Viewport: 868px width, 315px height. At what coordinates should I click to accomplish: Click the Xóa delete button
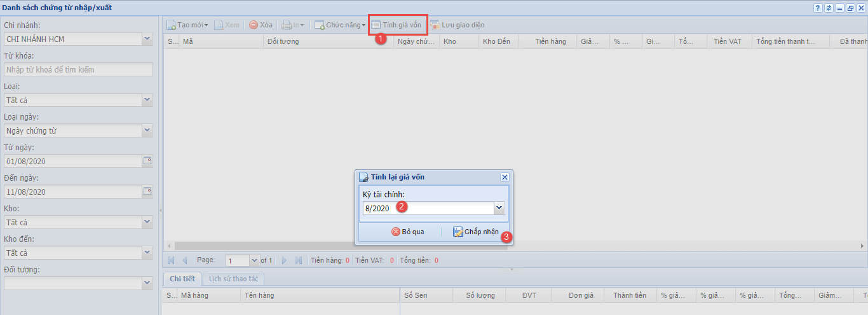(x=261, y=25)
